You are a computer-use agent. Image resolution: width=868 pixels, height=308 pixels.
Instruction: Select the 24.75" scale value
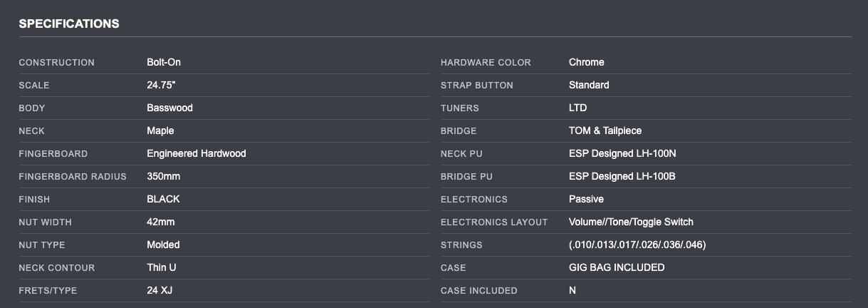[x=161, y=85]
